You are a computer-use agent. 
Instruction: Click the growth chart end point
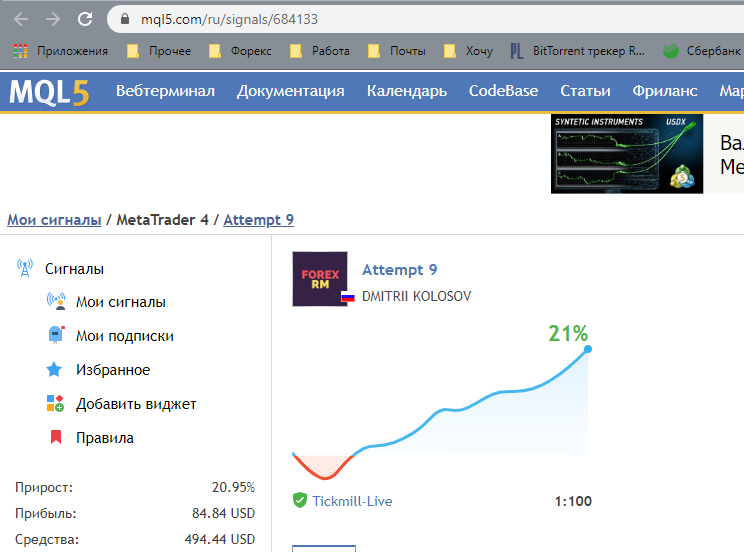(588, 349)
